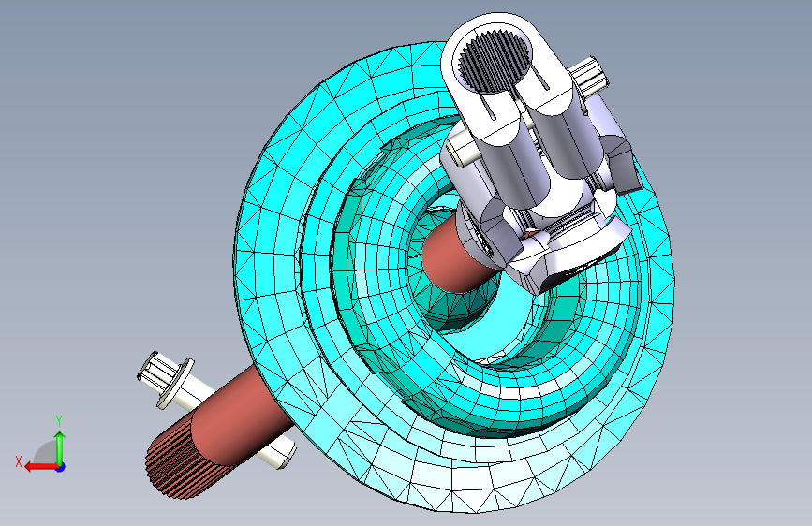Click the green Y axis arrow of the triad
Viewport: 812px width, 526px height.
(x=60, y=446)
